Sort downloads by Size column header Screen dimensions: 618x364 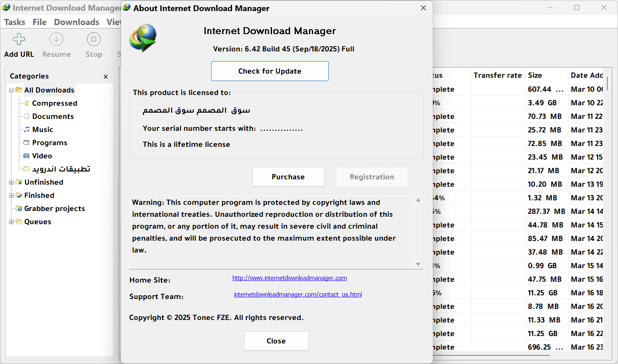(x=535, y=75)
